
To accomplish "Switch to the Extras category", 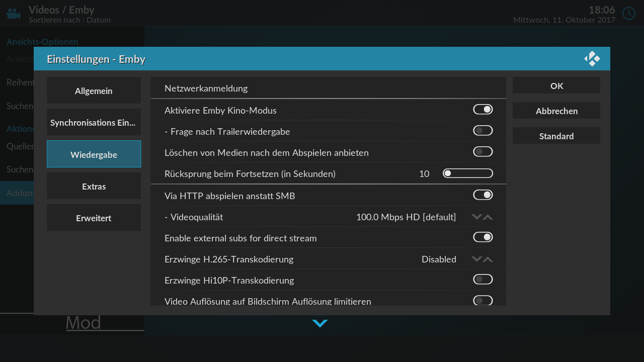I will pos(94,187).
